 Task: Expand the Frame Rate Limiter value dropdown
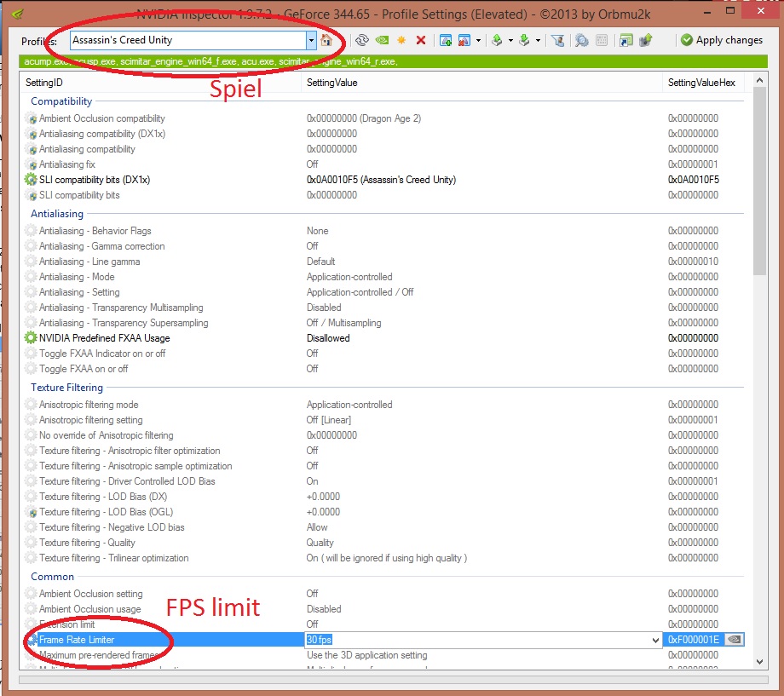tap(655, 640)
